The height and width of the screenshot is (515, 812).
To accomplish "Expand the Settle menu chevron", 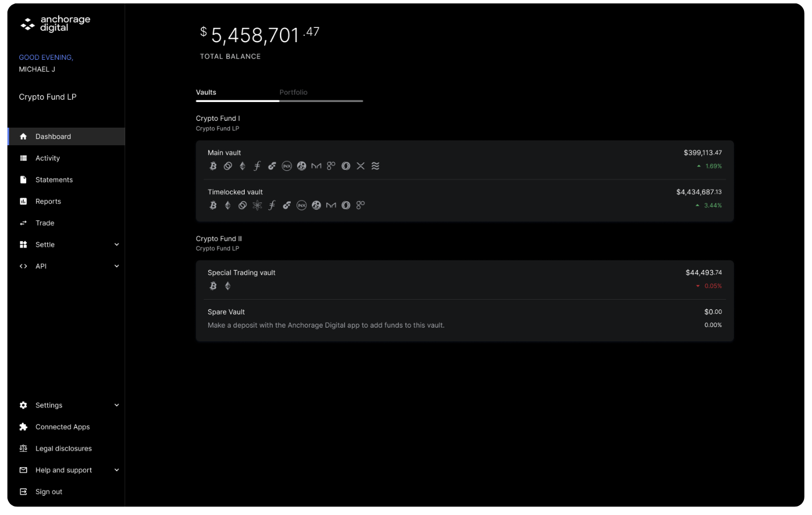I will coord(117,245).
